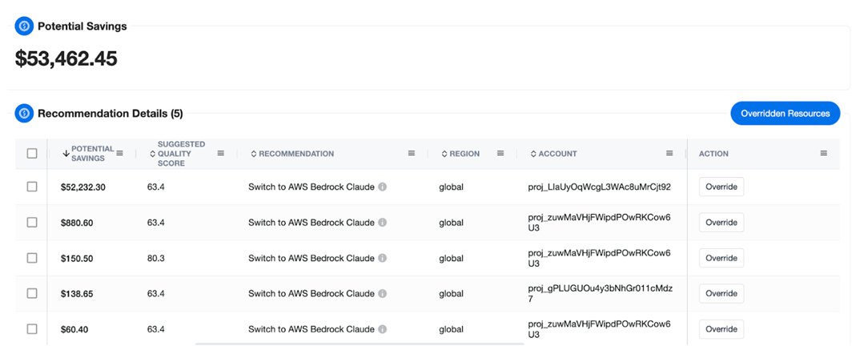Viewport: 868px width, 362px height.
Task: Override the $60.40 recommendation
Action: click(x=721, y=329)
